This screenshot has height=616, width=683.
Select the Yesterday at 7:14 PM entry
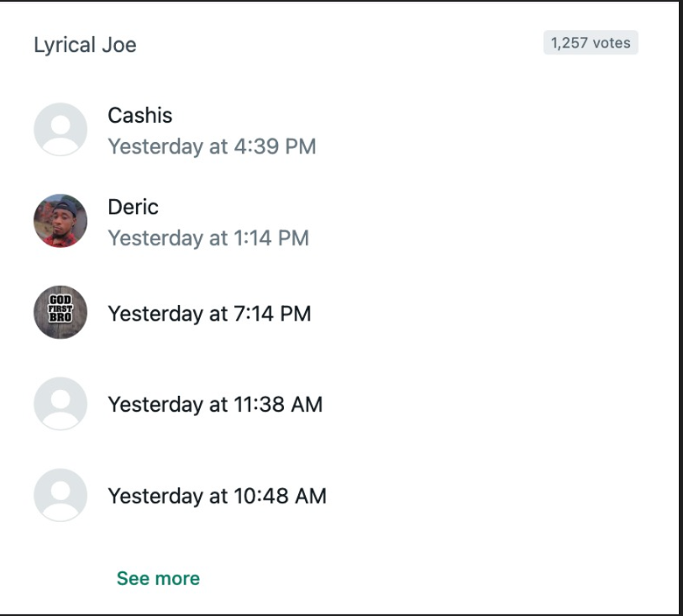209,313
